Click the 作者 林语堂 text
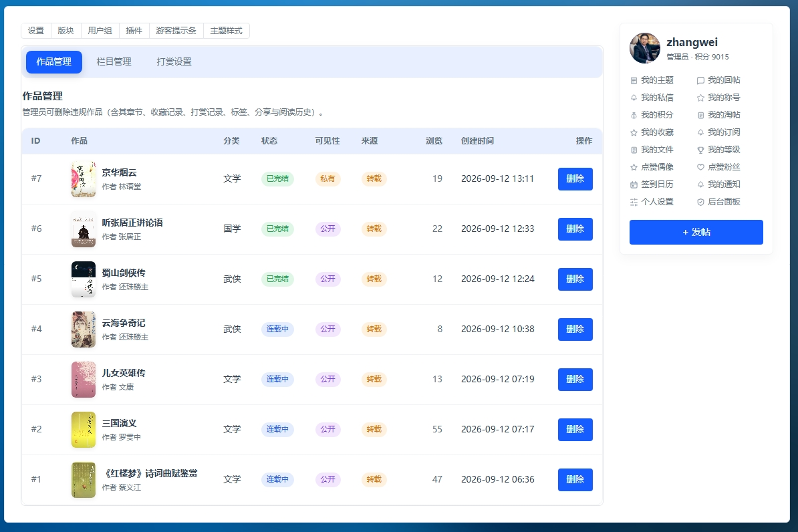Viewport: 798px width, 532px height. 122,187
